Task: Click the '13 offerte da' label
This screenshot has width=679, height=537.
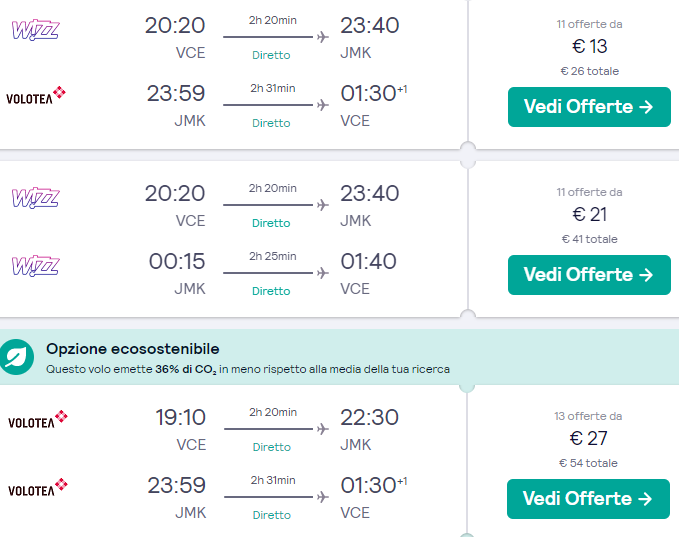Action: tap(589, 415)
